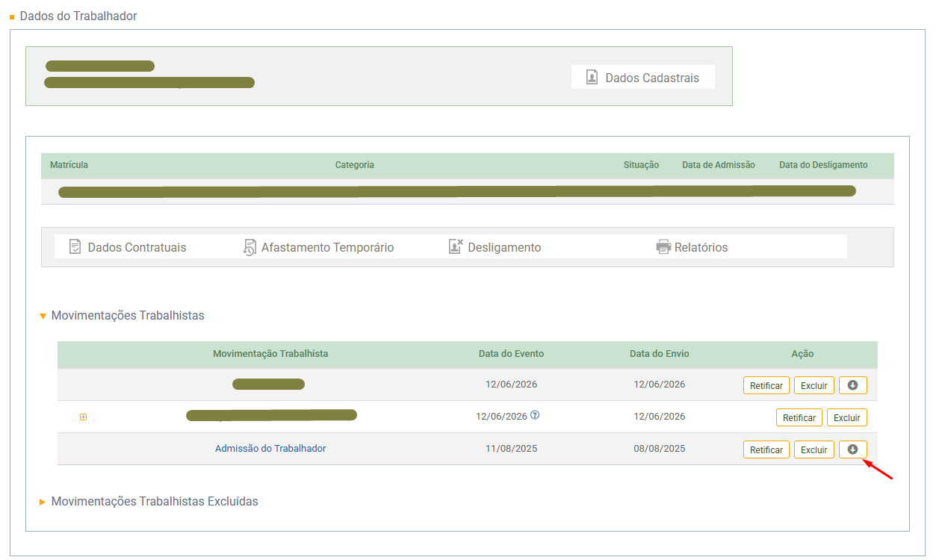The height and width of the screenshot is (560, 939).
Task: Open the Admissão do Trabalhador link
Action: 270,449
